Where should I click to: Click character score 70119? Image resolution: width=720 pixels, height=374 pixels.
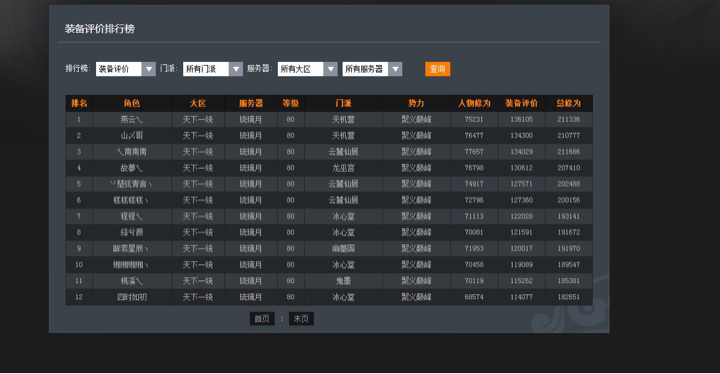[x=474, y=281]
